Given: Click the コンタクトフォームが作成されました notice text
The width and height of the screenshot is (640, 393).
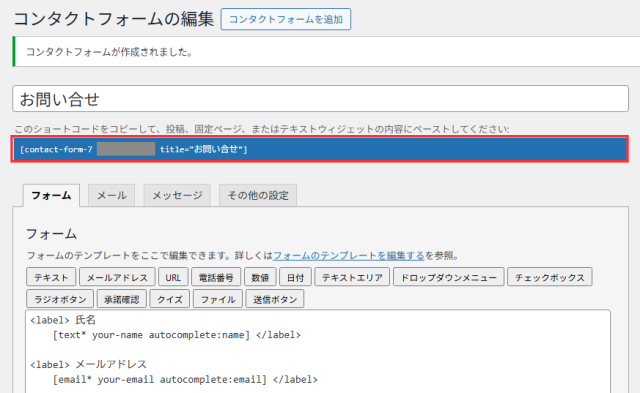Looking at the screenshot, I should (109, 52).
